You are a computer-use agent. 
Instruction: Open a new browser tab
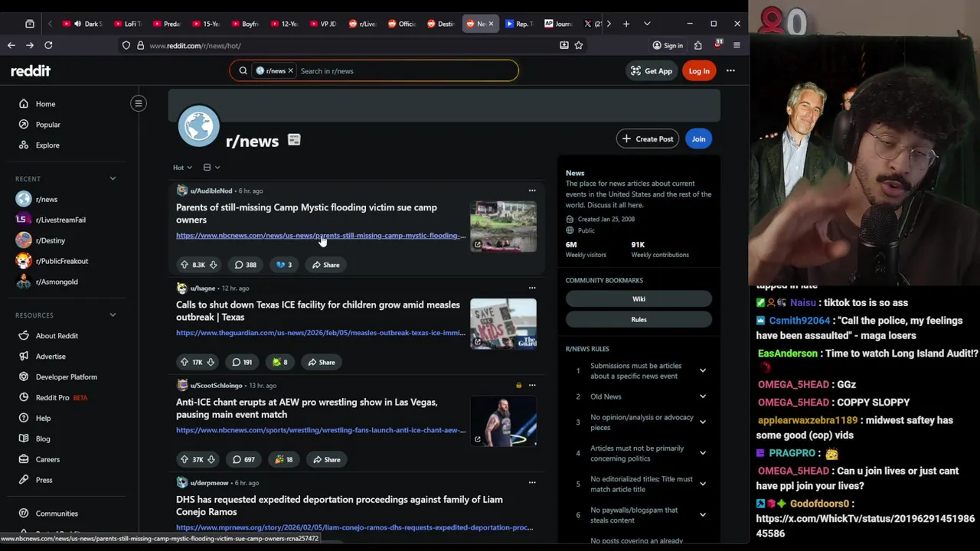coord(626,24)
